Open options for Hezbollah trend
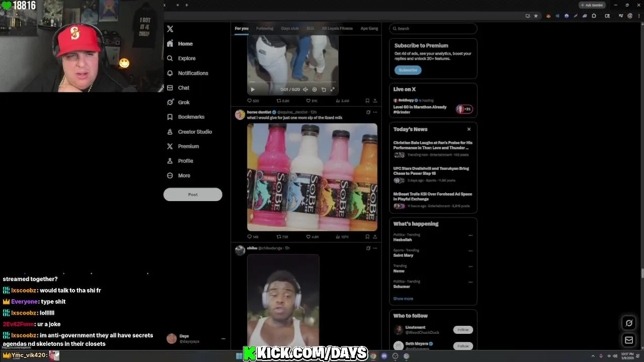 470,235
